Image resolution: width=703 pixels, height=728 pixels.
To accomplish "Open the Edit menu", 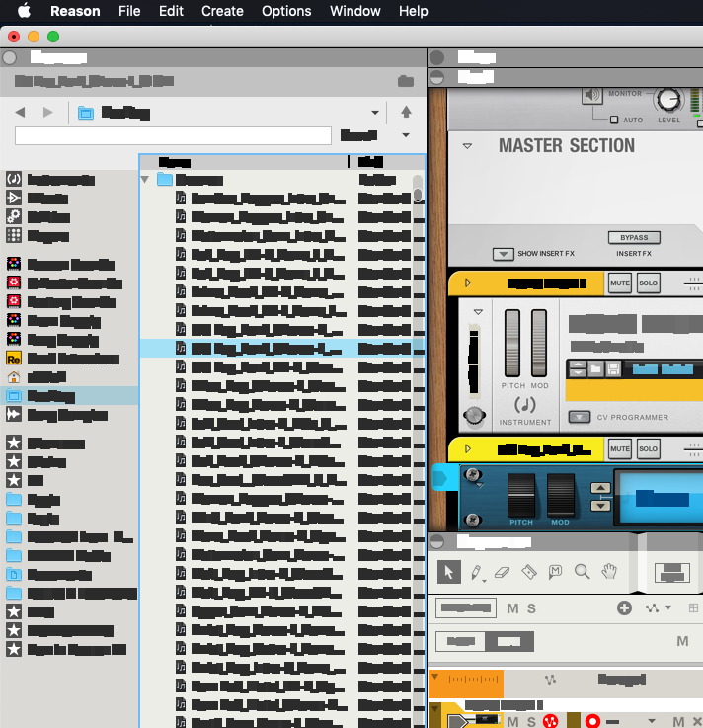I will click(171, 11).
